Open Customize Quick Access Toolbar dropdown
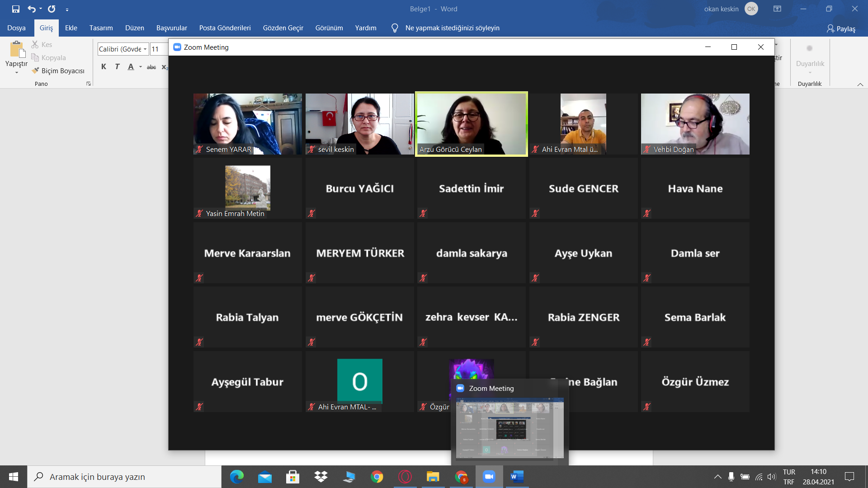This screenshot has width=868, height=488. tap(67, 9)
